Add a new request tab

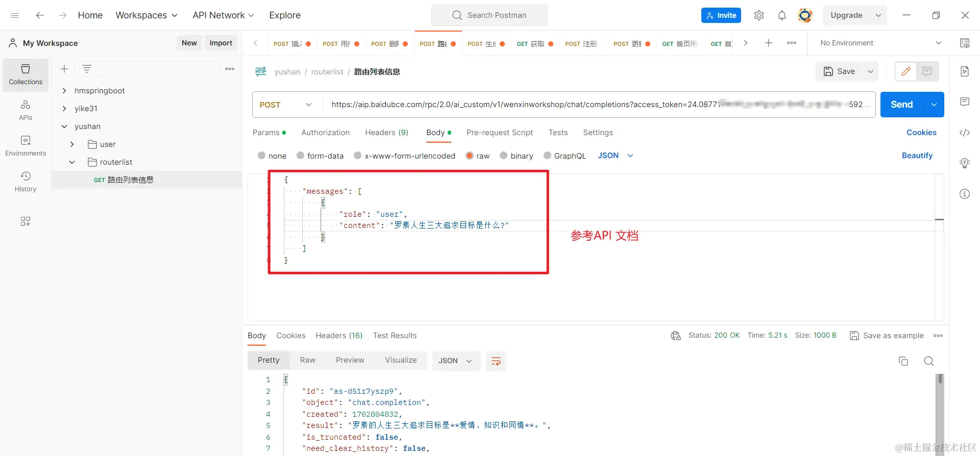(768, 43)
